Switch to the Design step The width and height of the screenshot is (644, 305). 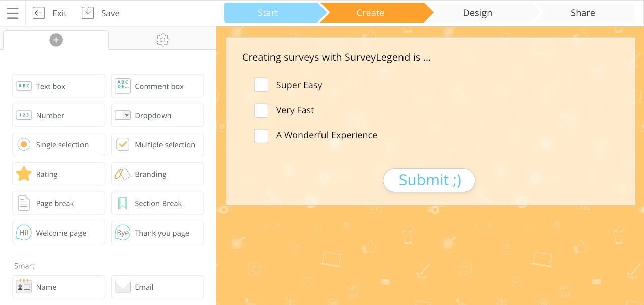(x=477, y=13)
